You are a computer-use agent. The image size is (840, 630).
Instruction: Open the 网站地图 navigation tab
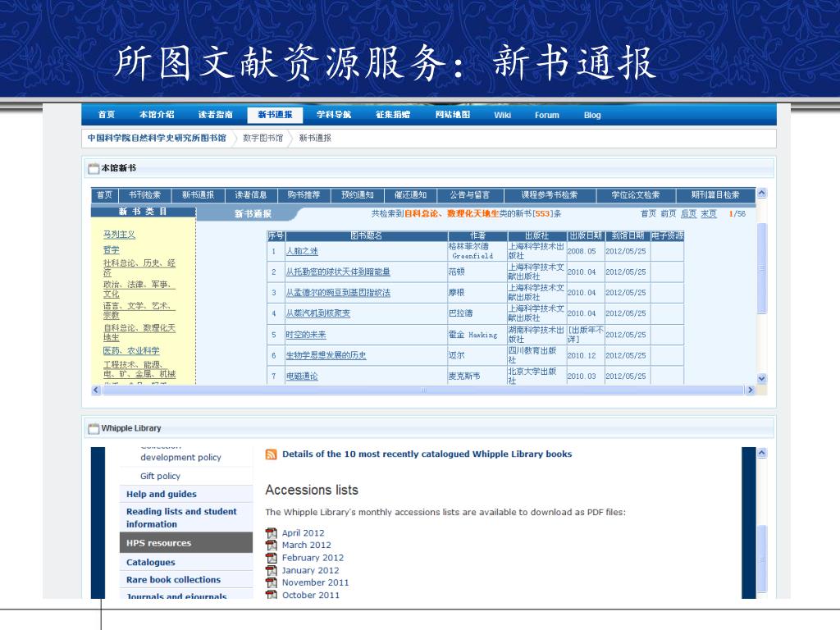click(453, 115)
